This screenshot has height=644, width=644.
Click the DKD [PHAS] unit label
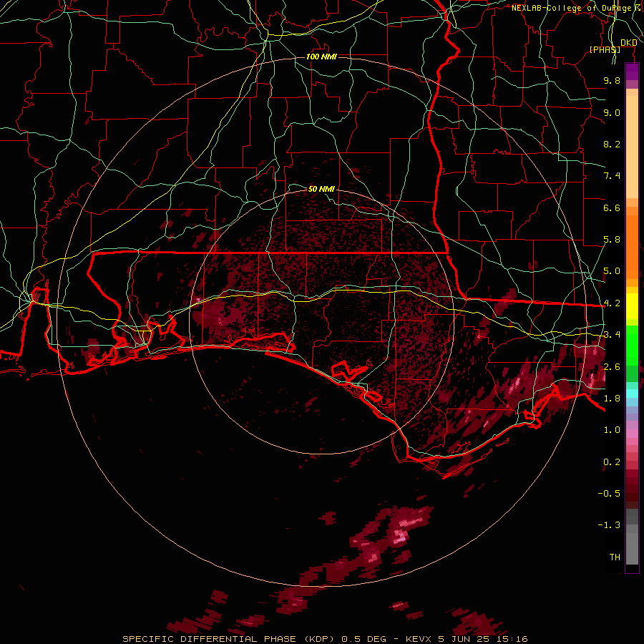pos(613,46)
